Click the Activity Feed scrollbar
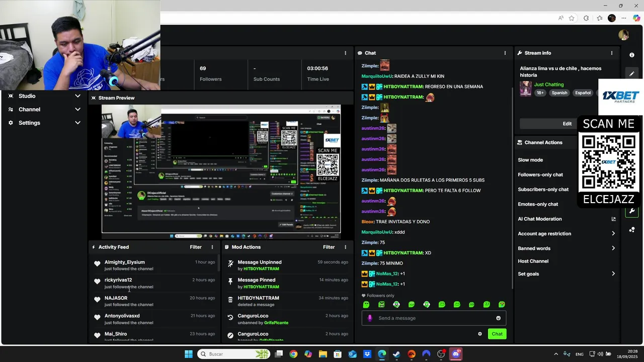644x362 pixels. [218, 263]
